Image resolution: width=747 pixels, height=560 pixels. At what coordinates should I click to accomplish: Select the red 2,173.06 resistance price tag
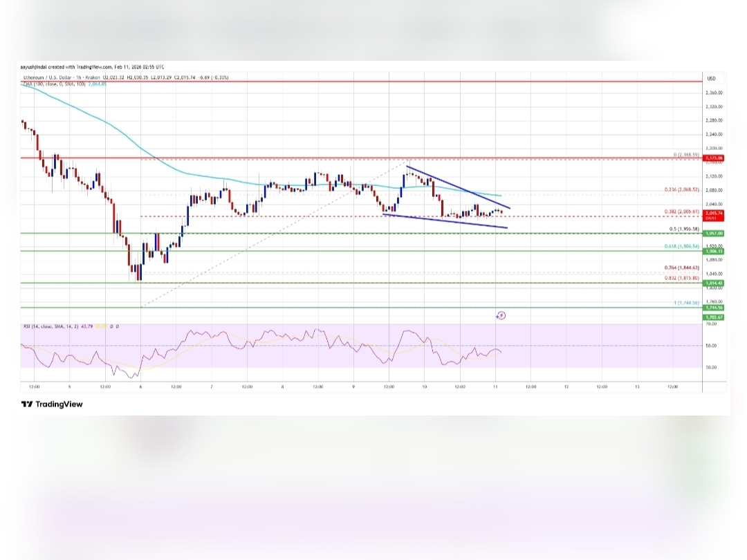tap(713, 158)
